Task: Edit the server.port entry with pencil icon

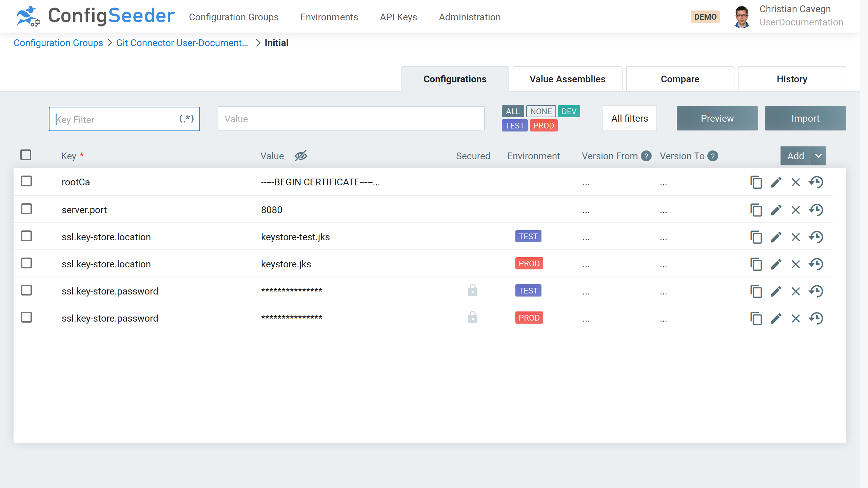Action: pos(776,210)
